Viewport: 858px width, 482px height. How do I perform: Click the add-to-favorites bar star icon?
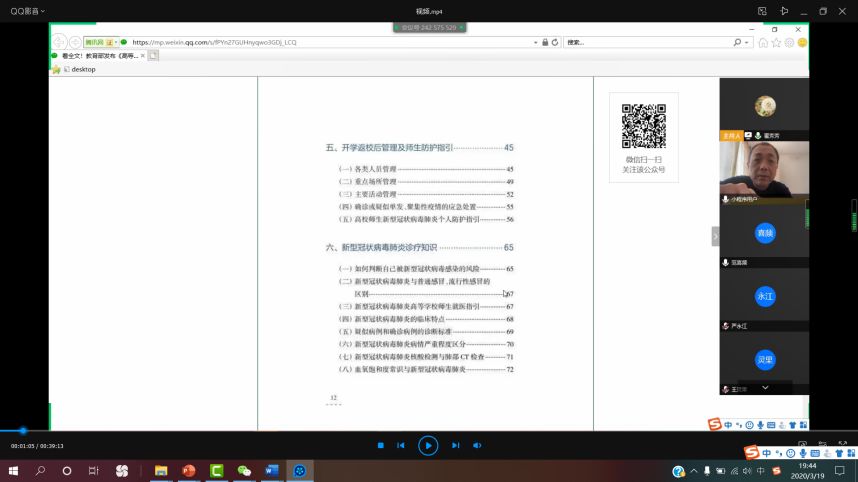click(56, 69)
